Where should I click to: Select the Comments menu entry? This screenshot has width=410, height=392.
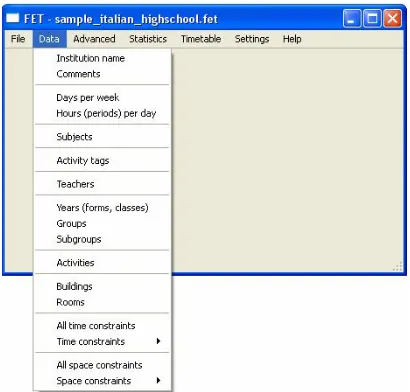click(x=103, y=74)
